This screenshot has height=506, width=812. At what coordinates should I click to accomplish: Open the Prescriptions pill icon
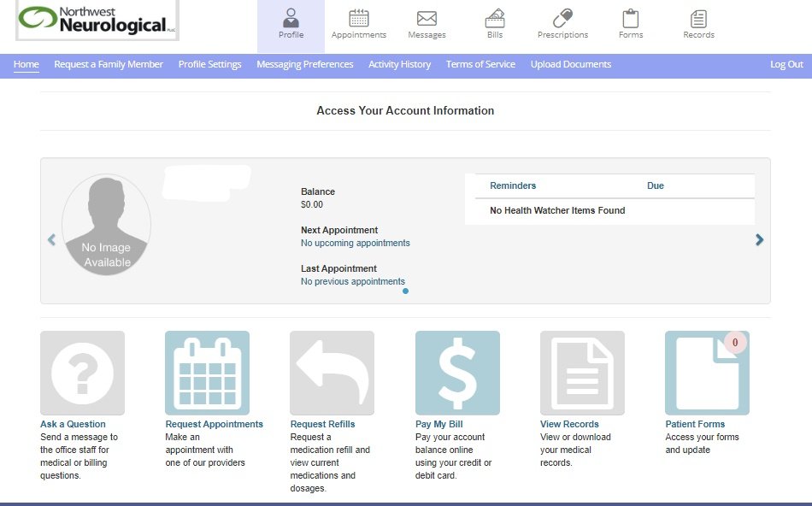(x=562, y=19)
